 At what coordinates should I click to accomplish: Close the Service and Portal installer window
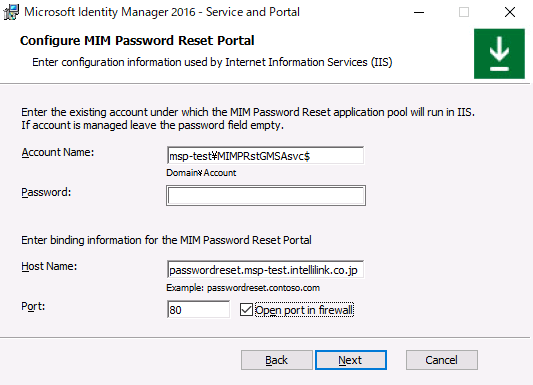point(510,13)
